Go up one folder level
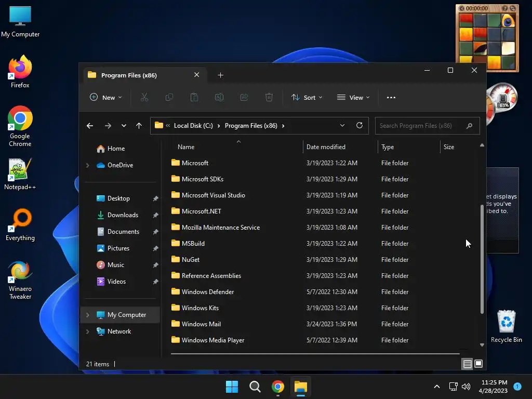This screenshot has height=399, width=532. pos(139,126)
